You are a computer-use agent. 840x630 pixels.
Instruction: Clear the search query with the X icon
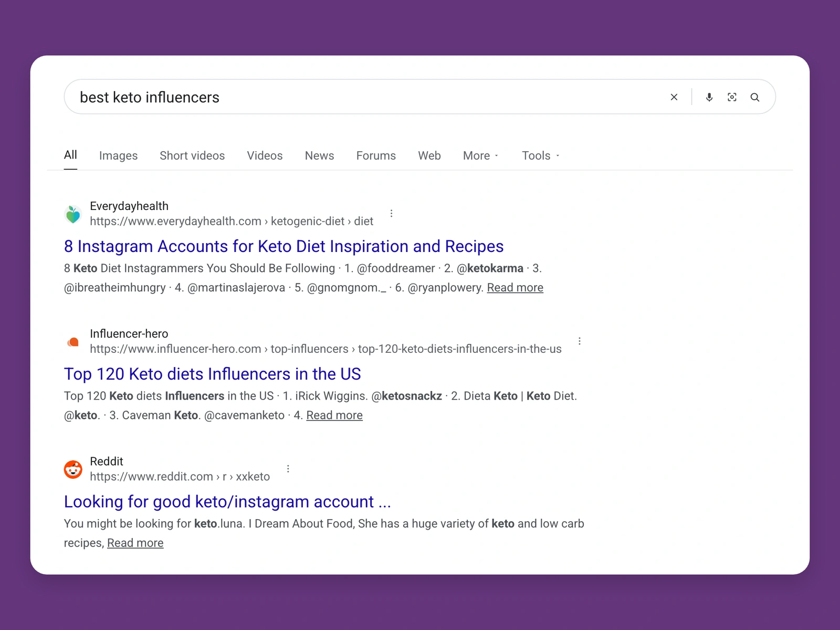pyautogui.click(x=674, y=97)
